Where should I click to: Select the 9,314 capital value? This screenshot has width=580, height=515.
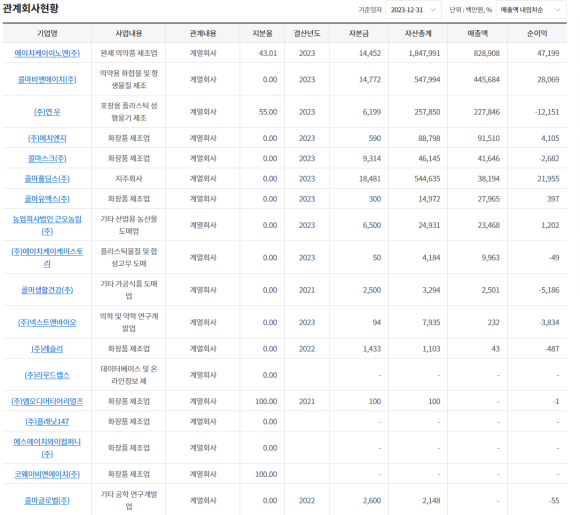(372, 158)
